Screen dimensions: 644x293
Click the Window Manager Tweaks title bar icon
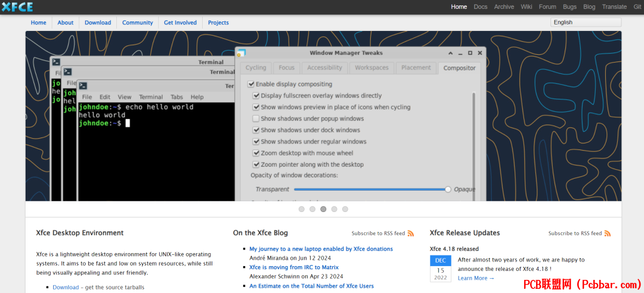[x=241, y=52]
